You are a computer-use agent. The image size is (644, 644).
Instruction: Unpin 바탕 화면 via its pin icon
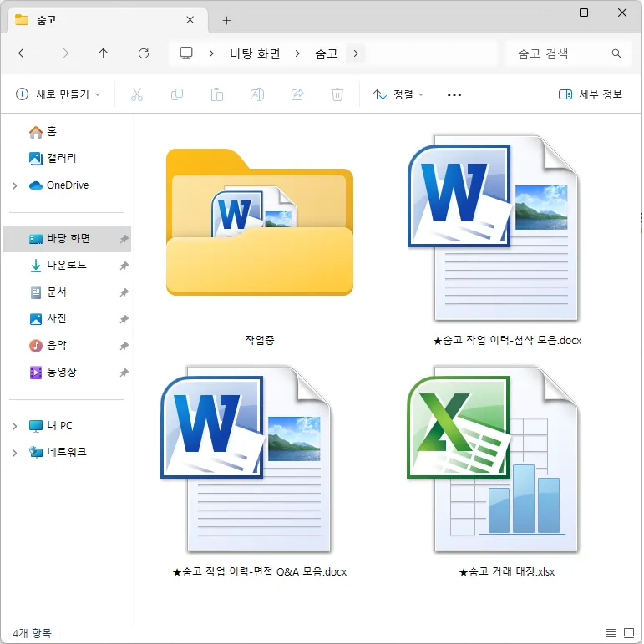point(124,239)
